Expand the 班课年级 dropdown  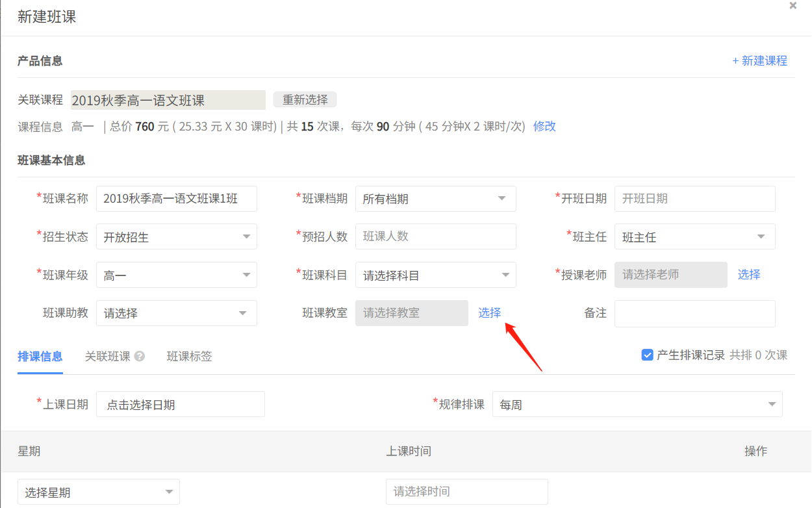click(x=177, y=275)
